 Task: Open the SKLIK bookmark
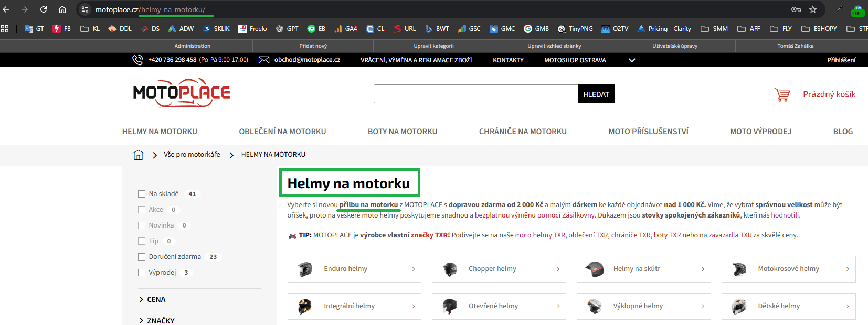(216, 29)
